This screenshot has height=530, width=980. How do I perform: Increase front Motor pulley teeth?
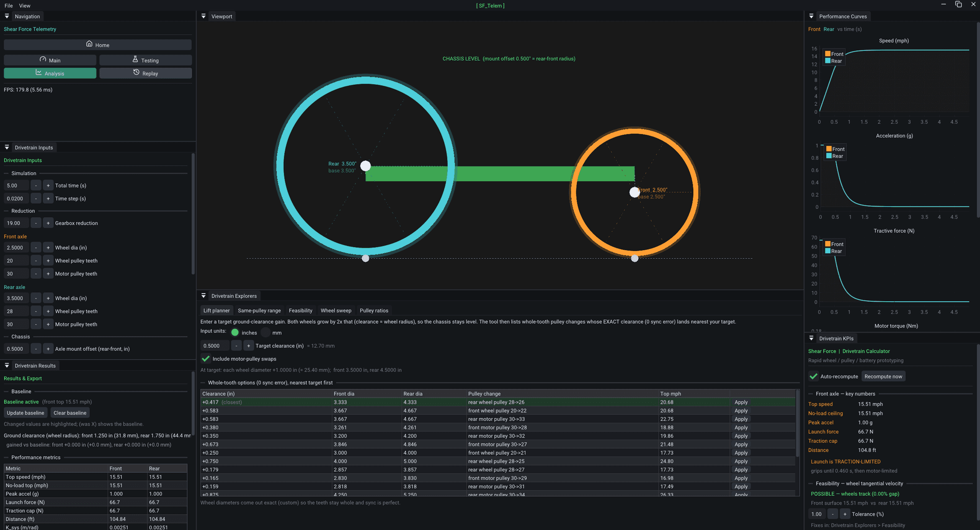pos(48,274)
